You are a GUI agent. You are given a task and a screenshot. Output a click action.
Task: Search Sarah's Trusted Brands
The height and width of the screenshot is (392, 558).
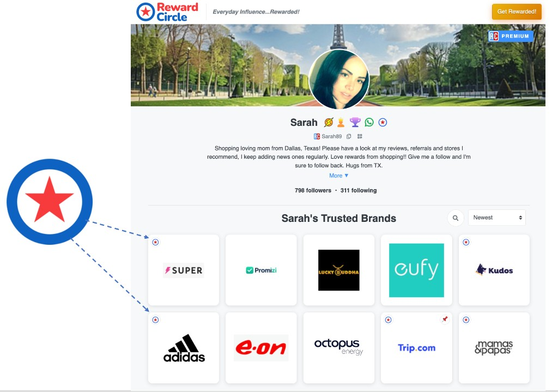(x=455, y=218)
